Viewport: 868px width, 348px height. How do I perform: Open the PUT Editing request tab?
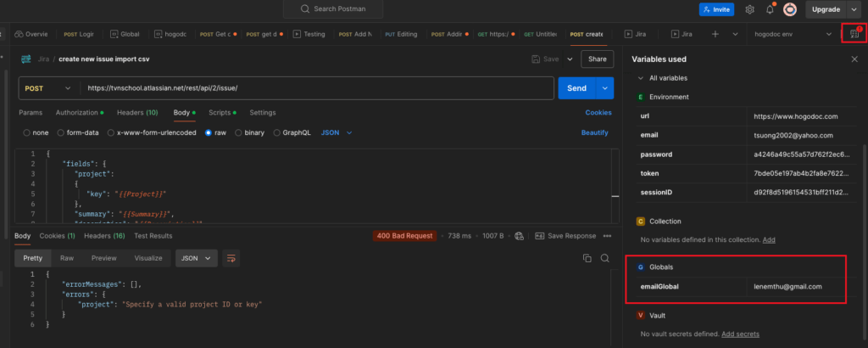click(x=401, y=34)
